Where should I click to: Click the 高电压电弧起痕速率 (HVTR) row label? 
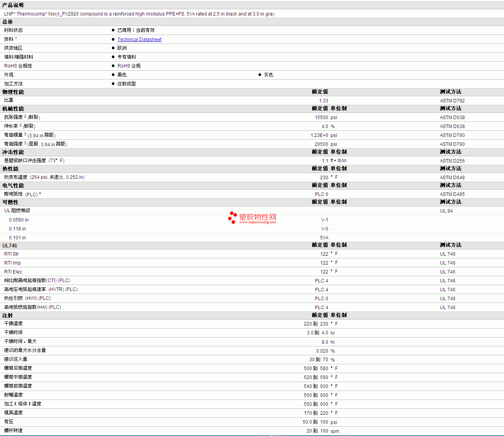click(41, 289)
